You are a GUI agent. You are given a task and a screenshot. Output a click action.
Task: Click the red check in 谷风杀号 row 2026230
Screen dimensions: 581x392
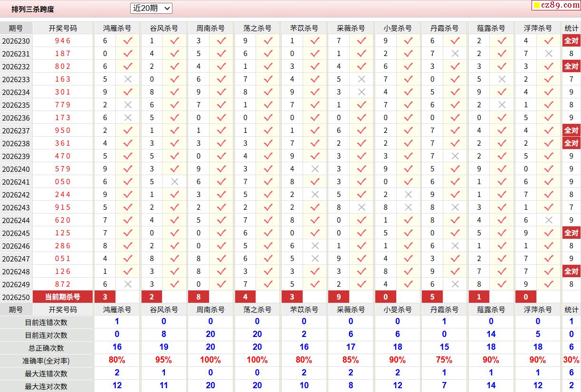[174, 41]
